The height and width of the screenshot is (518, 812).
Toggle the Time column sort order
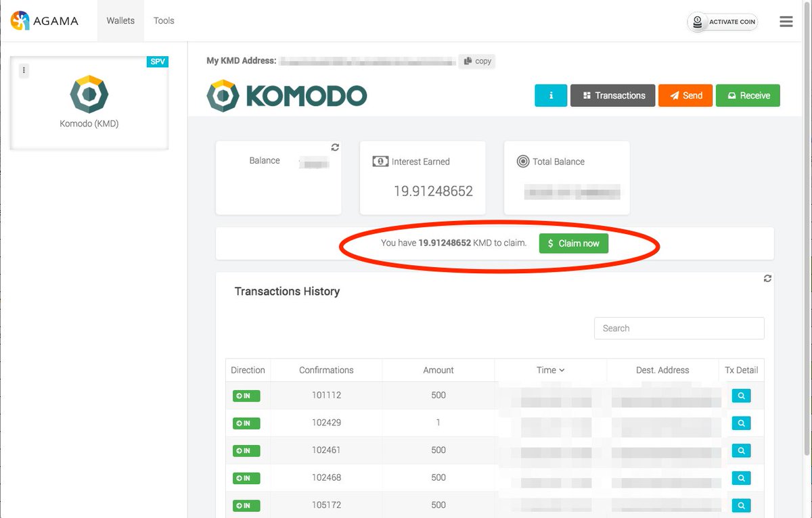click(551, 370)
